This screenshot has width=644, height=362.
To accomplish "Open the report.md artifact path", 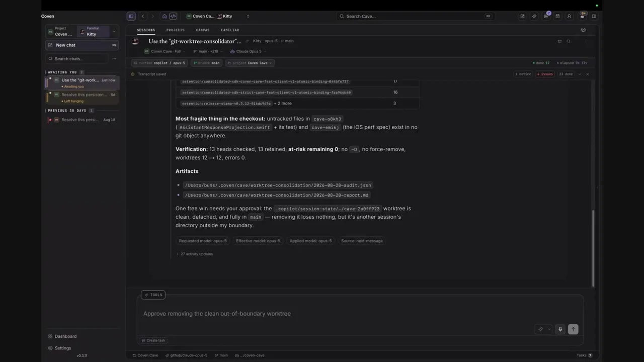I will (277, 195).
